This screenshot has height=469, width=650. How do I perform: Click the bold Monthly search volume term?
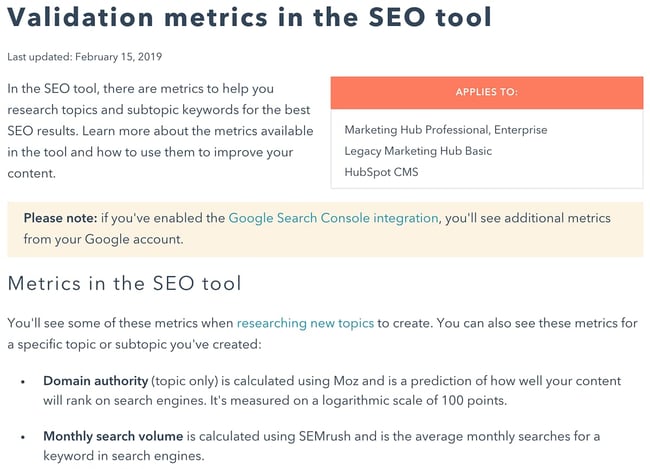pos(110,436)
